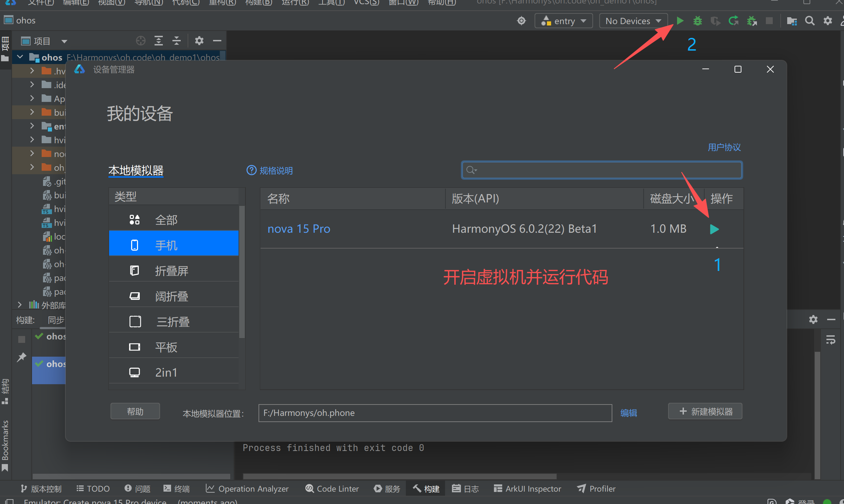Open the entry module dropdown

563,21
